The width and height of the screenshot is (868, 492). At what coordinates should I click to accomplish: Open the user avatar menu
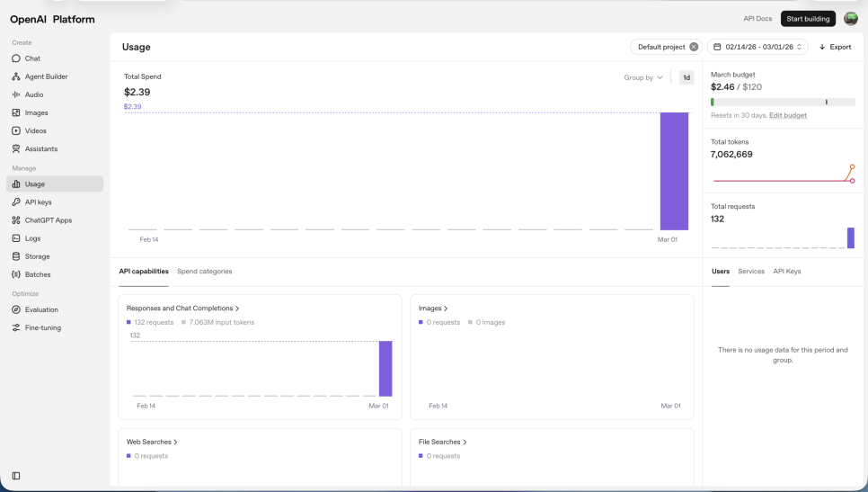point(851,18)
